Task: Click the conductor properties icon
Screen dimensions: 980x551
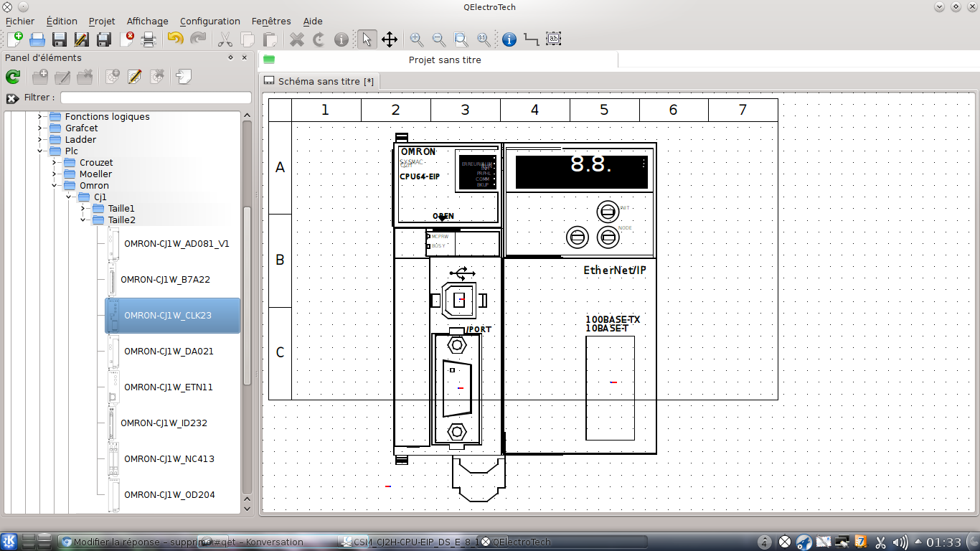Action: [532, 39]
